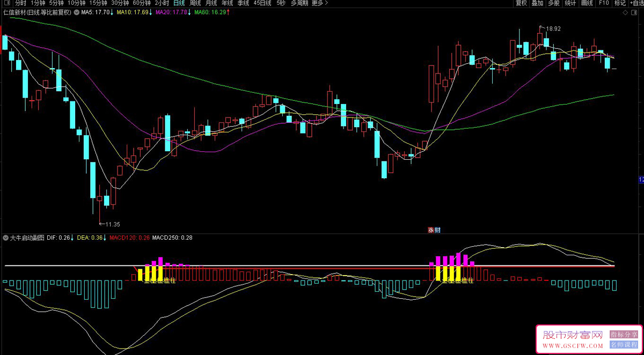Click the 18.92 high price label

tap(552, 29)
